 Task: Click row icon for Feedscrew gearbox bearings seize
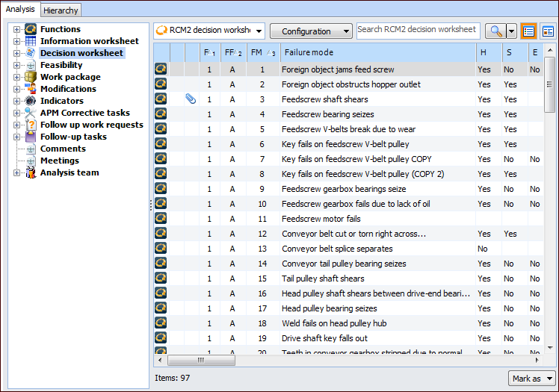click(x=161, y=189)
